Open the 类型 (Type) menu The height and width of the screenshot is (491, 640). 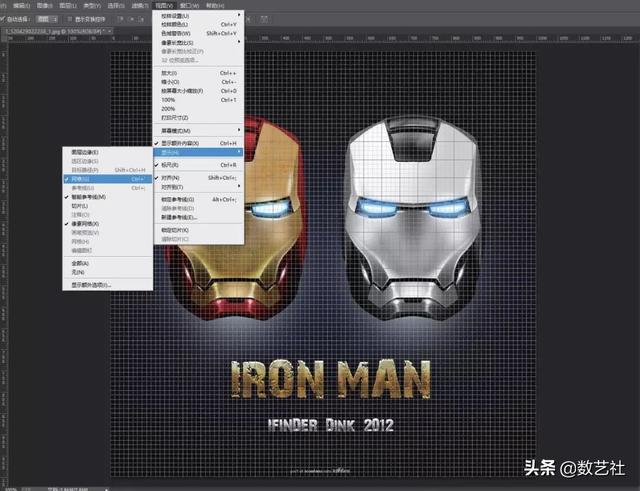(x=92, y=5)
